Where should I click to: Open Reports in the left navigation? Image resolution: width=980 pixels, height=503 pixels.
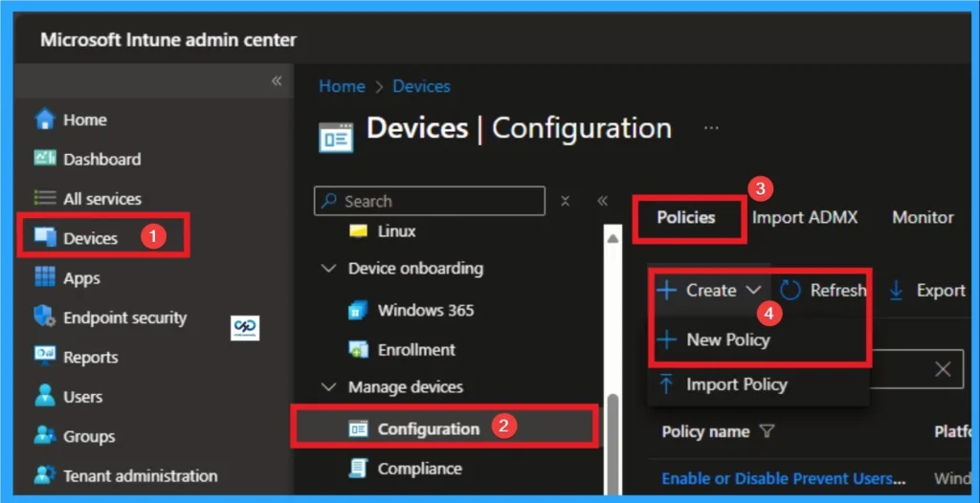click(91, 357)
